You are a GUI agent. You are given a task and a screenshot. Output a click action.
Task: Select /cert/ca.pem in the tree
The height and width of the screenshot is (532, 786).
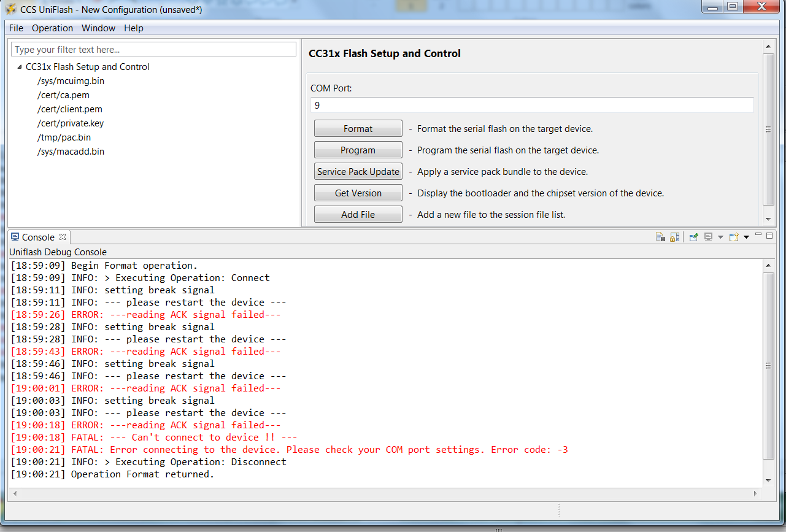(x=63, y=95)
